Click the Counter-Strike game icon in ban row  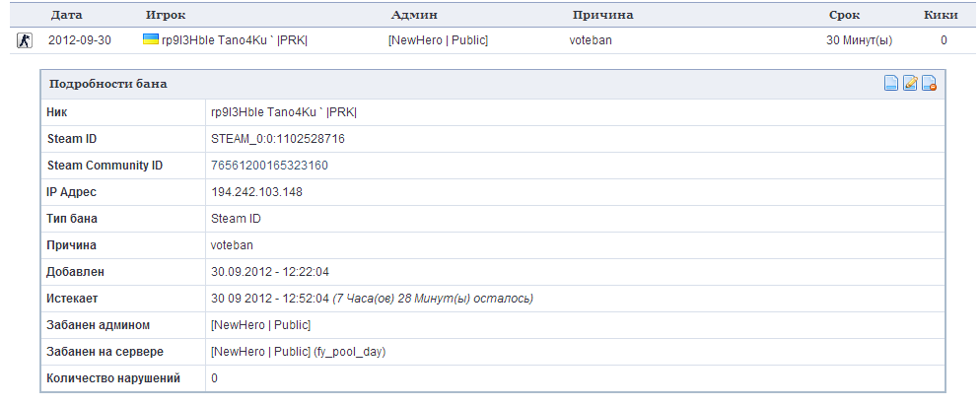click(25, 41)
